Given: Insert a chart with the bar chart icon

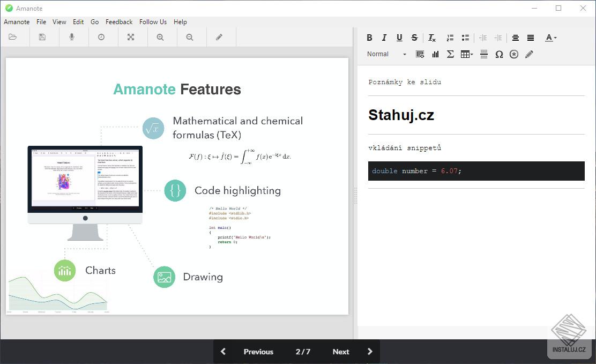Looking at the screenshot, I should tap(435, 54).
